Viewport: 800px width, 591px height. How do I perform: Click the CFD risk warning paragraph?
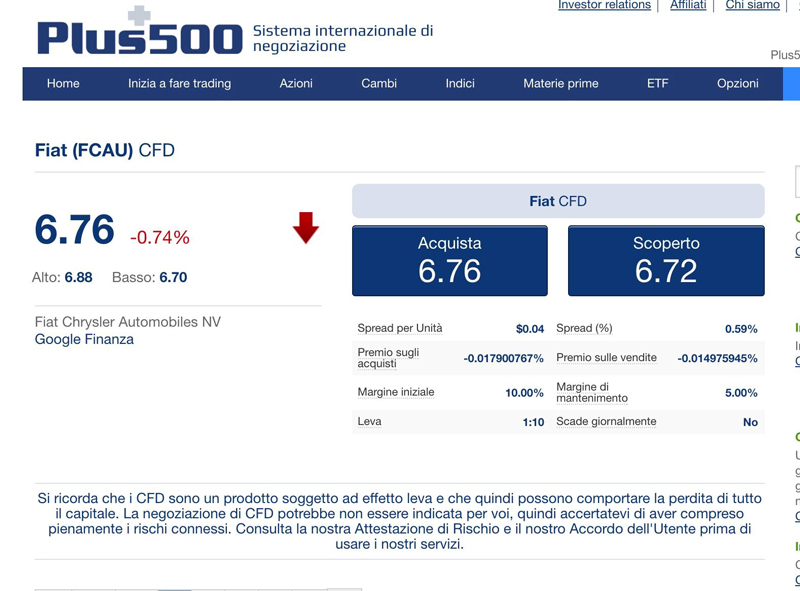[399, 521]
